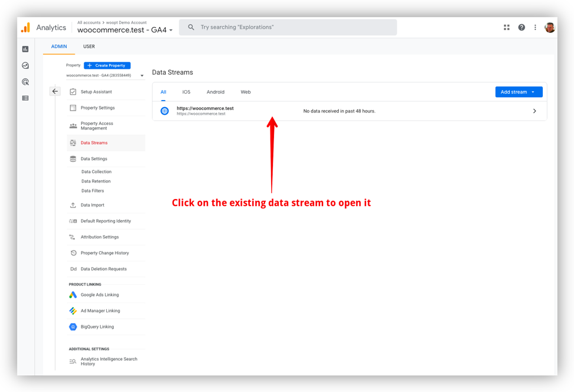
Task: Click the Property Access Management people icon
Action: (73, 126)
